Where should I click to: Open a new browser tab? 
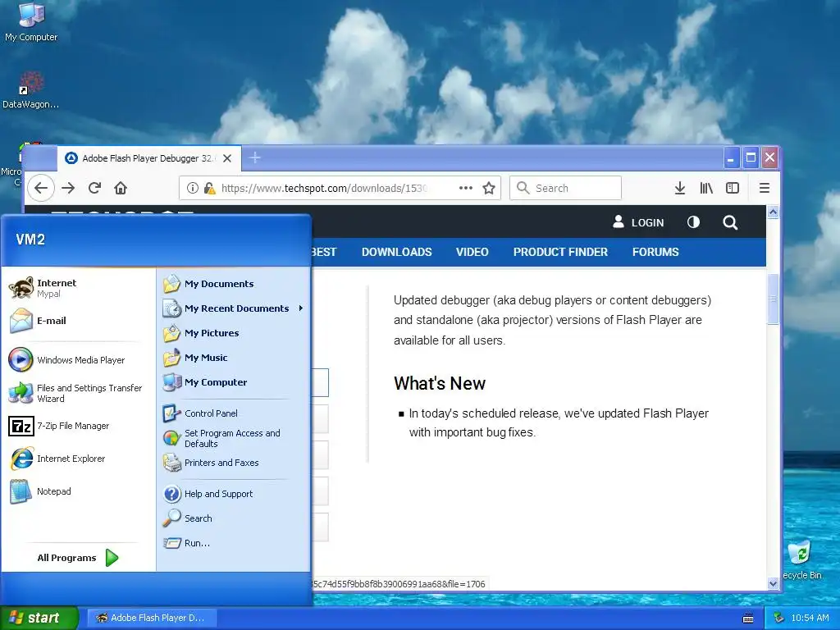255,158
